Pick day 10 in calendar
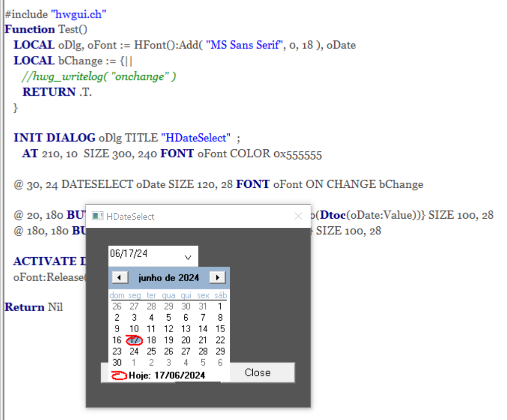507x420 pixels. tap(134, 329)
